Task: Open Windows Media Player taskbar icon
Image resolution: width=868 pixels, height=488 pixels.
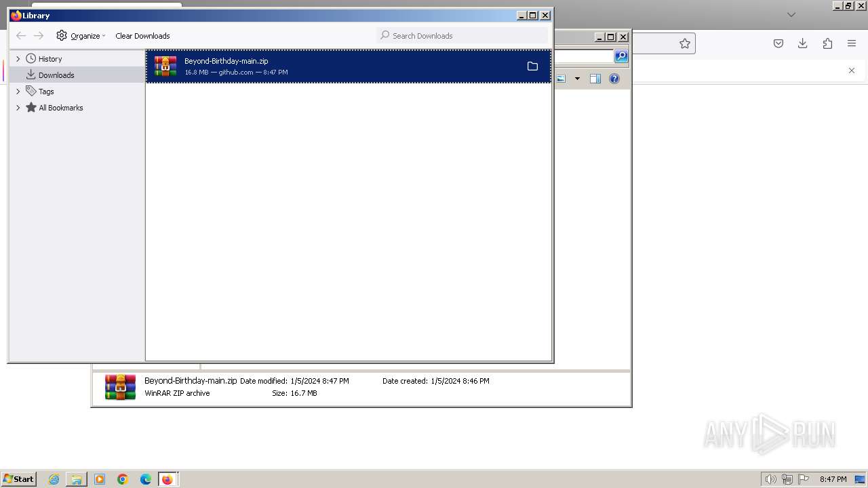Action: 100,479
